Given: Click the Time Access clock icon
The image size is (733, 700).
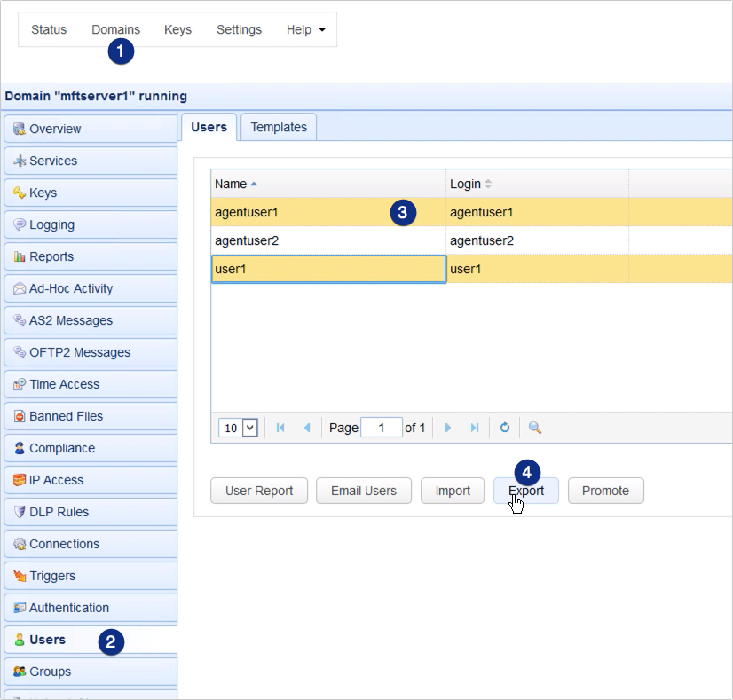Looking at the screenshot, I should (21, 384).
